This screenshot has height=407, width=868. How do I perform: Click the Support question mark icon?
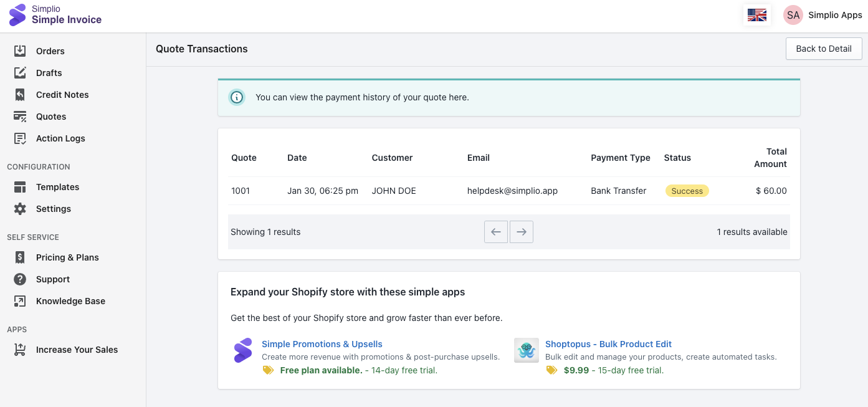point(20,279)
